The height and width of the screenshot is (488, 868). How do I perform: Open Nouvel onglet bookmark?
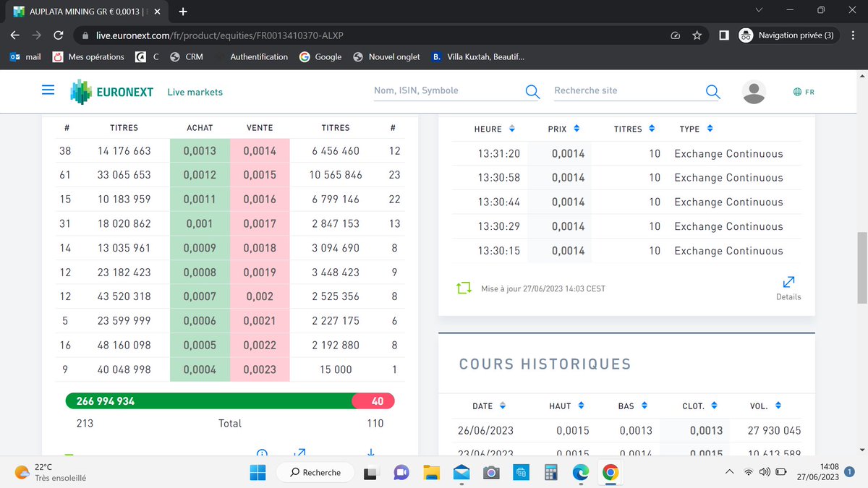tap(386, 56)
